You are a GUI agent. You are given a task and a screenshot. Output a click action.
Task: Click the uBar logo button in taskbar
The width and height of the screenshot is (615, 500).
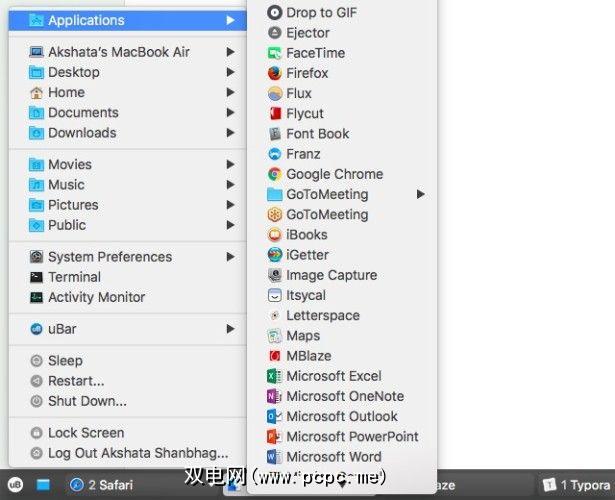[x=15, y=485]
